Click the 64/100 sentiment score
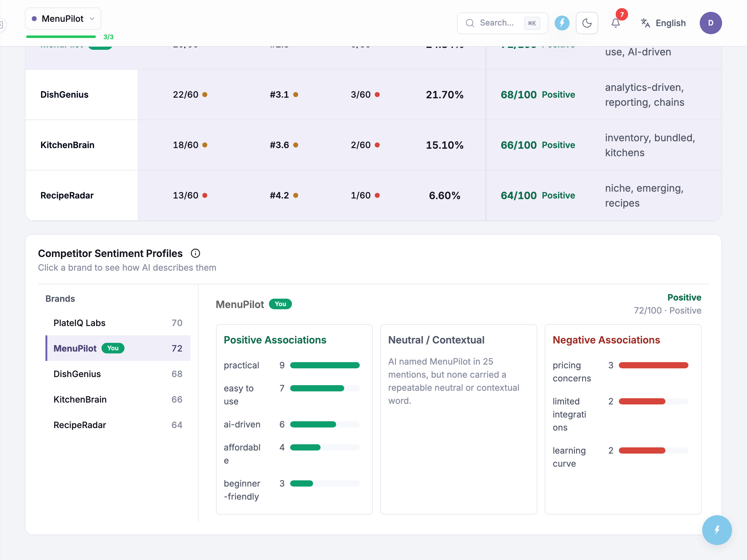Screen dimensions: 747x560 [x=518, y=195]
